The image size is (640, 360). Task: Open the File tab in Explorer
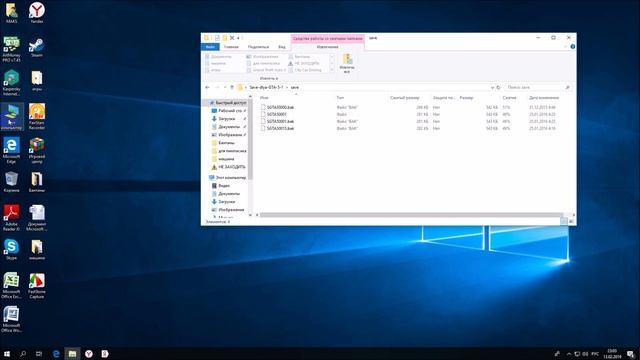pos(210,47)
